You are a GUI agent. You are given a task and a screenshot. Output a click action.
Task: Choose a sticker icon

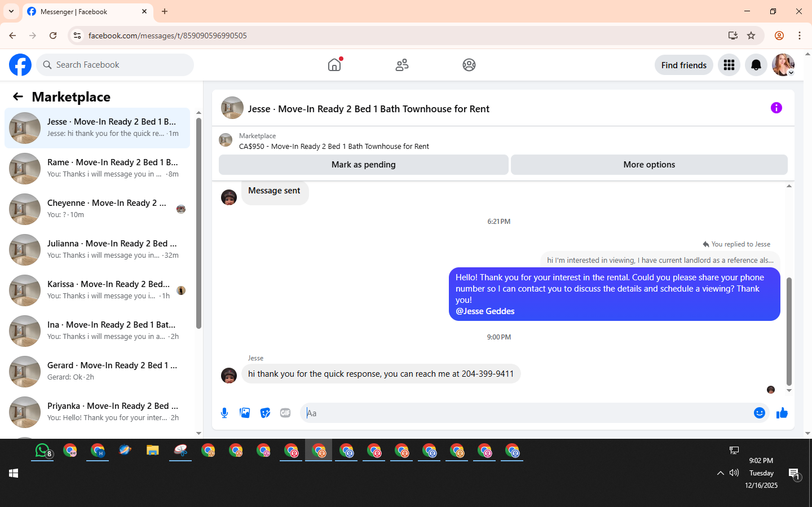click(265, 413)
